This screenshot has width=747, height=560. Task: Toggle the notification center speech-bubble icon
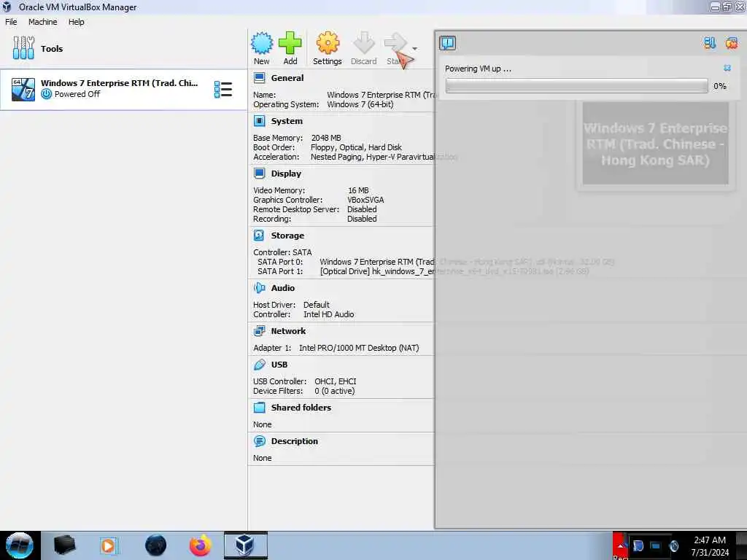tap(447, 43)
